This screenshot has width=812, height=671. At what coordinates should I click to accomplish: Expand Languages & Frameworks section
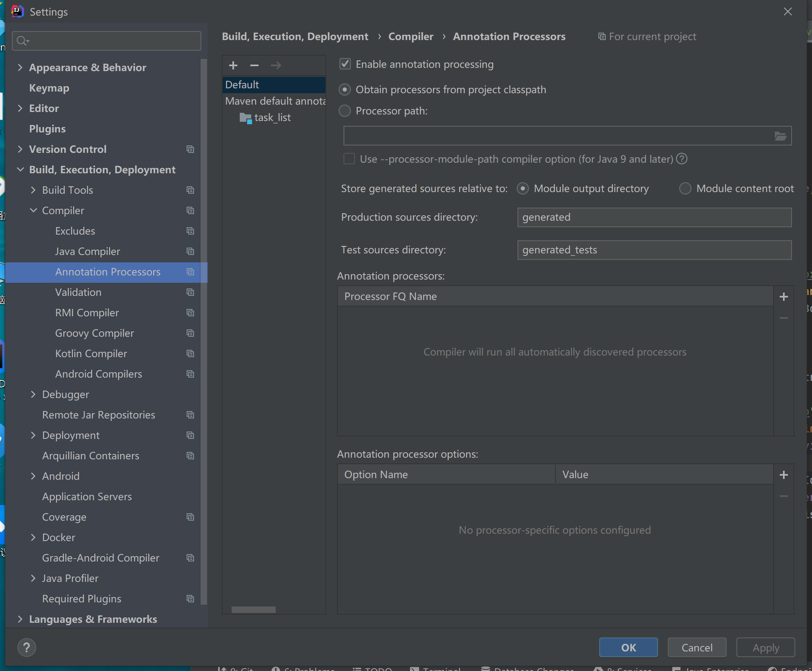[20, 619]
